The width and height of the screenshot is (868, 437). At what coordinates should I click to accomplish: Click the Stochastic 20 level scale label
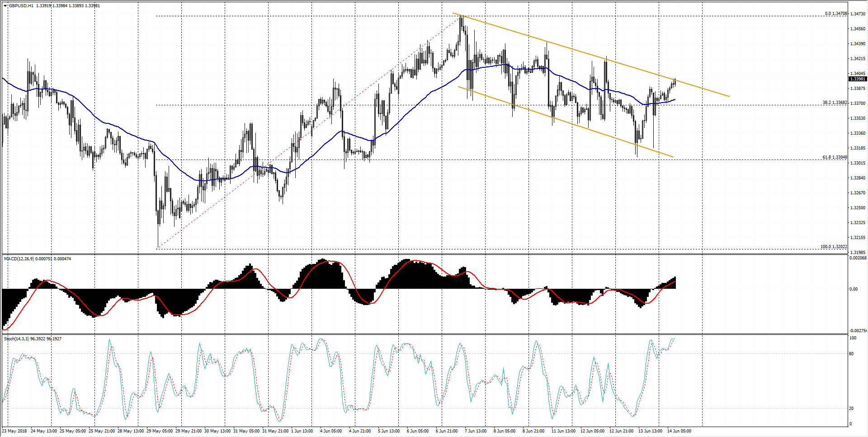(852, 409)
